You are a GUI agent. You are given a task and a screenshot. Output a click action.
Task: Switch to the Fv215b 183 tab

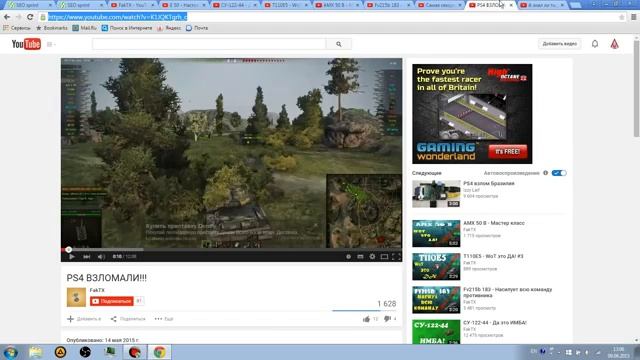click(388, 5)
